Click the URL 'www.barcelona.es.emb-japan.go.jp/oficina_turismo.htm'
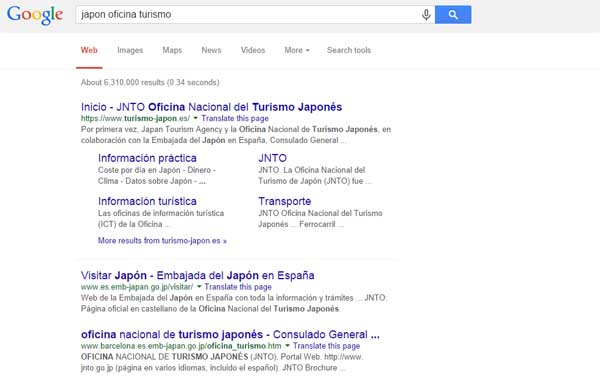 point(181,346)
